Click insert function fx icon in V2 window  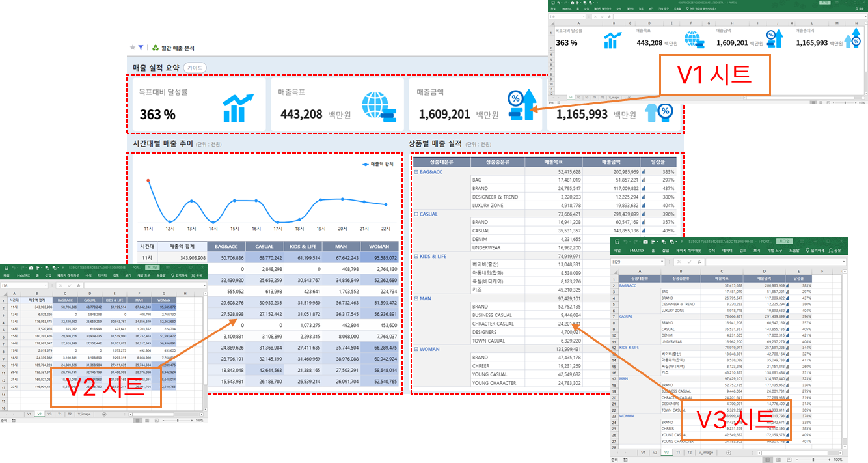click(x=79, y=285)
